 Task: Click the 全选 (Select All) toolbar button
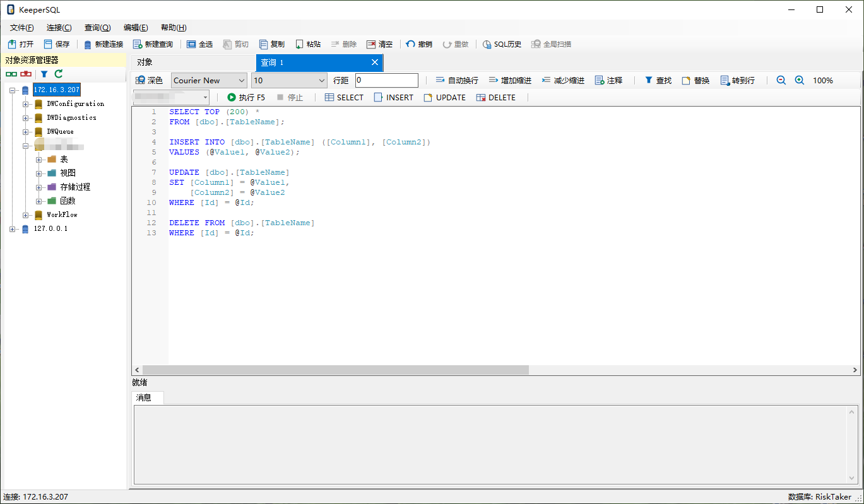click(200, 44)
